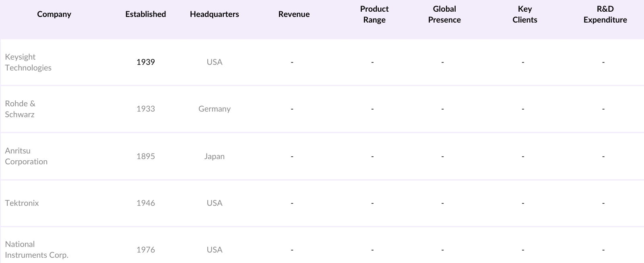Select National Instruments Corp. row name
This screenshot has height=263, width=644.
37,249
